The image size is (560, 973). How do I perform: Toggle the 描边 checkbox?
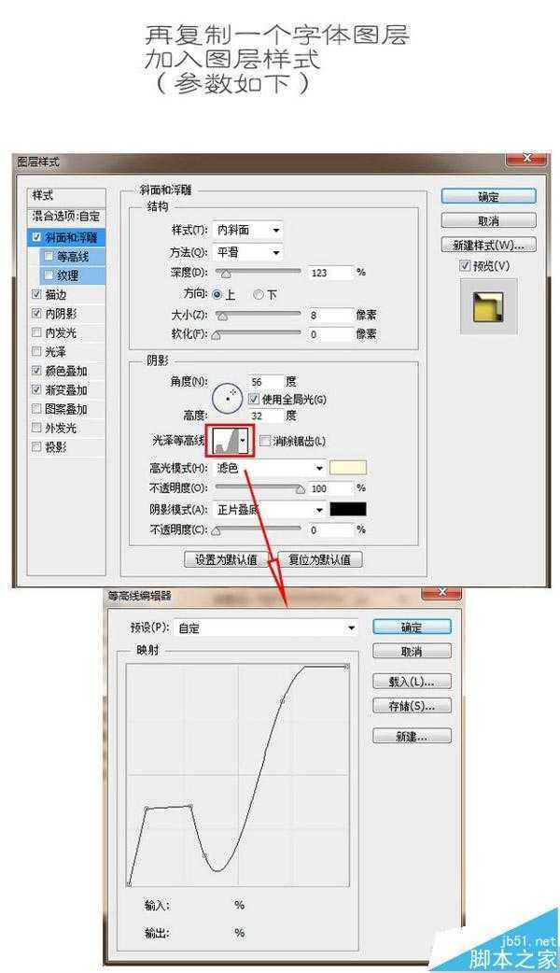pyautogui.click(x=36, y=295)
